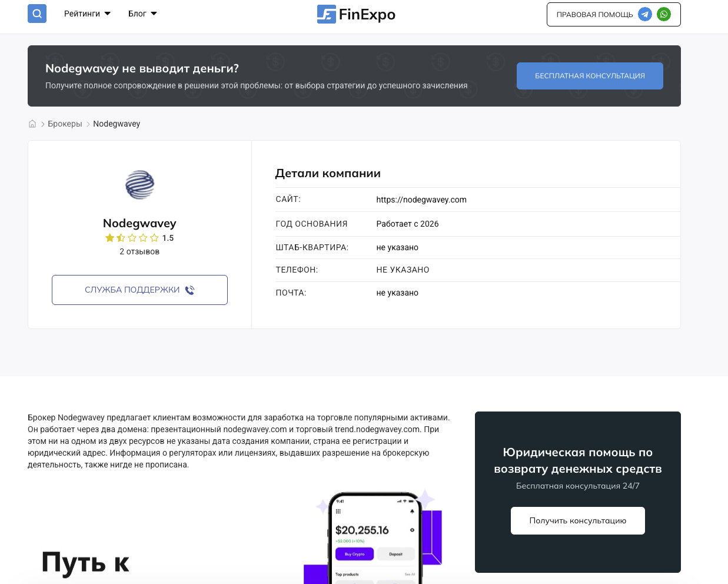
Task: Click the arrow next to Рейтинги
Action: pos(108,14)
